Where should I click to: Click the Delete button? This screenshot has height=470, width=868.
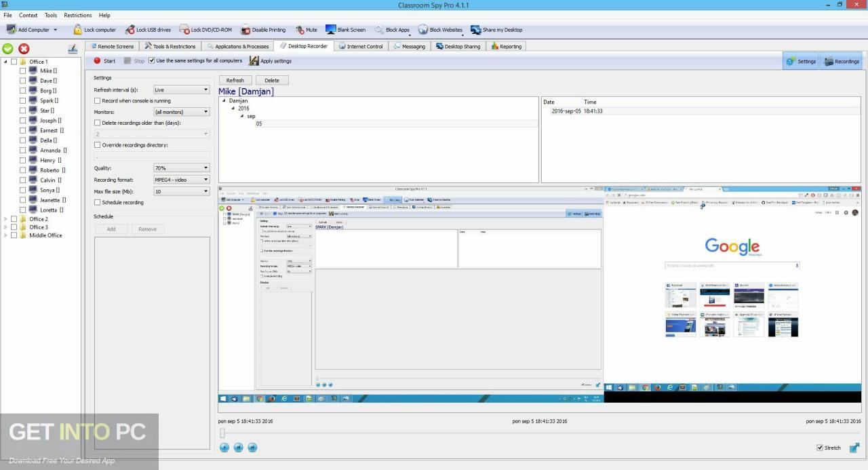(x=272, y=80)
